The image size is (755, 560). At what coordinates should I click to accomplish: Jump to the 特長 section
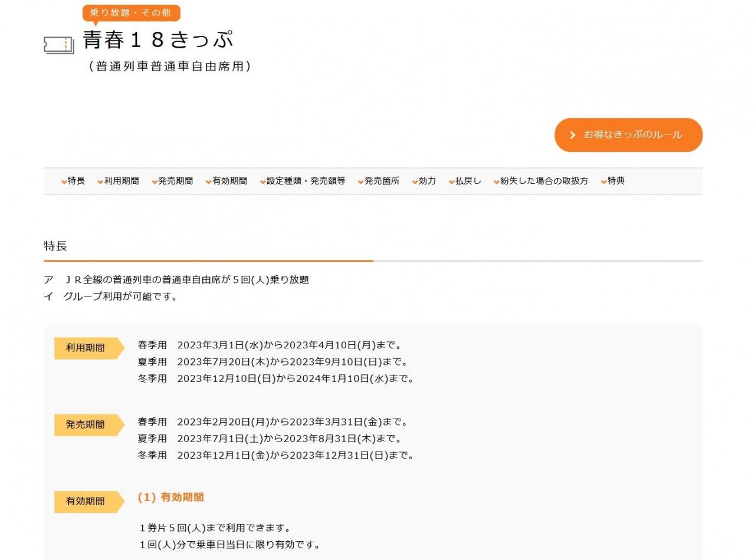click(x=73, y=181)
